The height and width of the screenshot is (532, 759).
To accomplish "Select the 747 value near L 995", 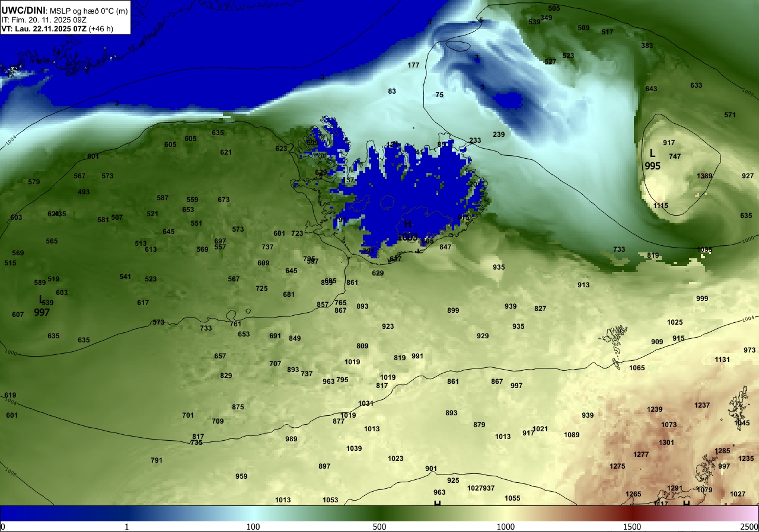I will coord(675,156).
